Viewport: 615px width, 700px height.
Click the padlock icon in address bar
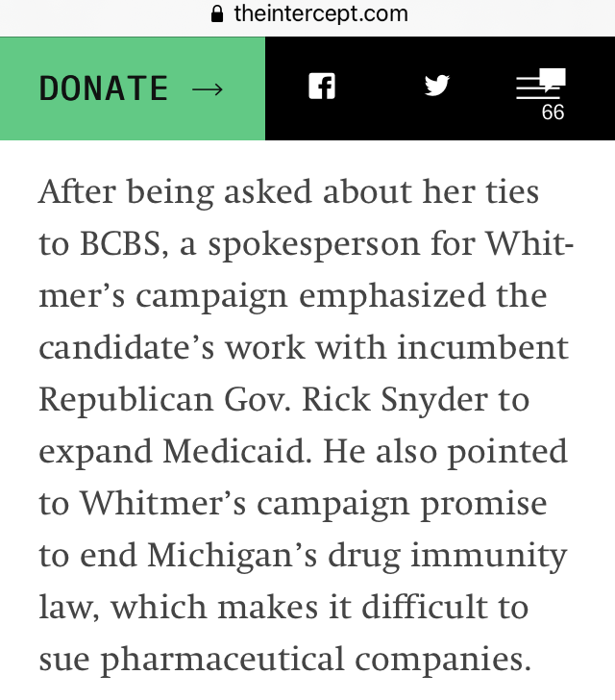(217, 13)
